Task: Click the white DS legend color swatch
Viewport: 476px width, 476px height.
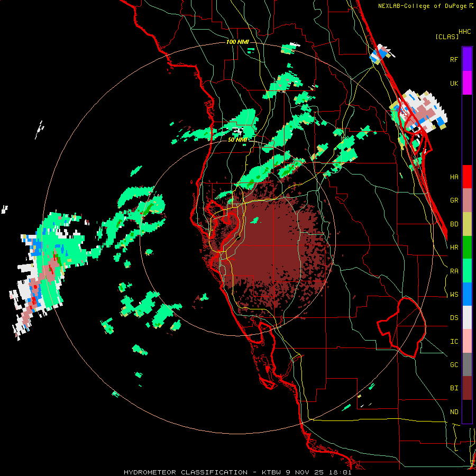Action: [x=467, y=317]
